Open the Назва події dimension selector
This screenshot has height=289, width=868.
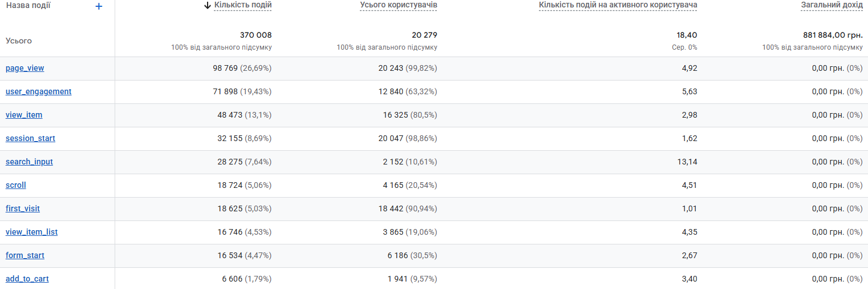point(28,6)
